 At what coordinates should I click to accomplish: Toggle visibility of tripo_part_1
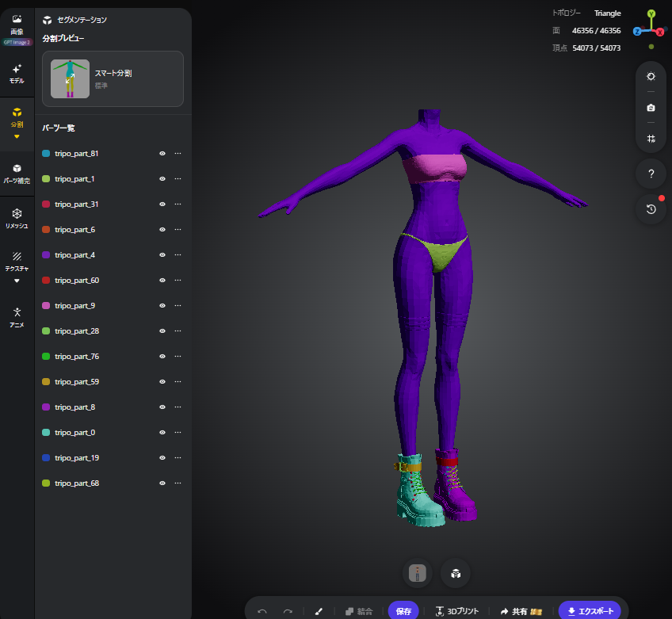(162, 179)
